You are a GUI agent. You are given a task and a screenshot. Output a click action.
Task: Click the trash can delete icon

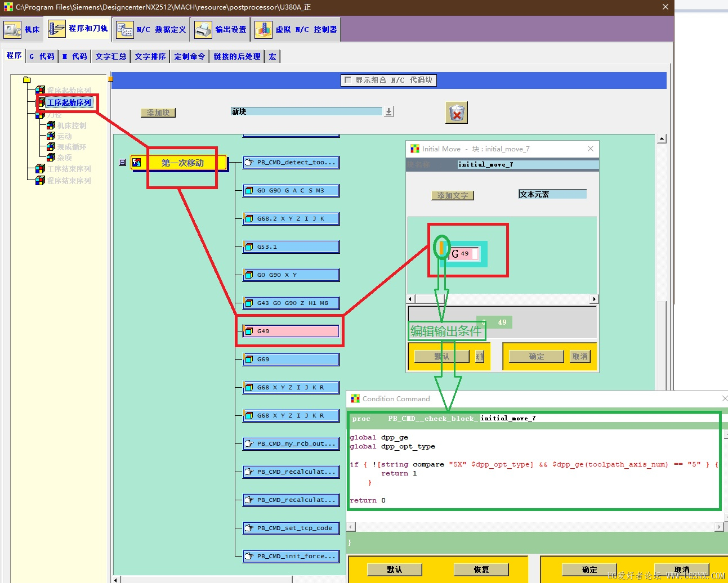tap(457, 113)
